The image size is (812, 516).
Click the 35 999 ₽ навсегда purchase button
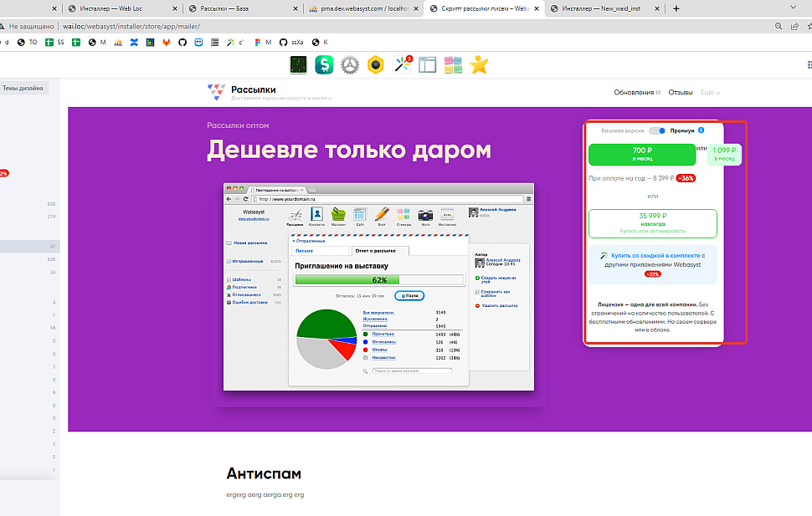pos(652,224)
